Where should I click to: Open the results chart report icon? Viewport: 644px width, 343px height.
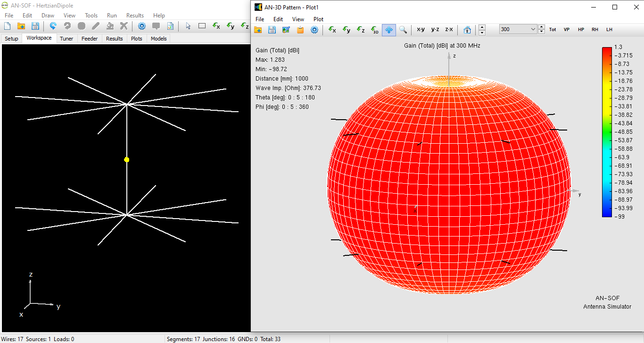(170, 26)
